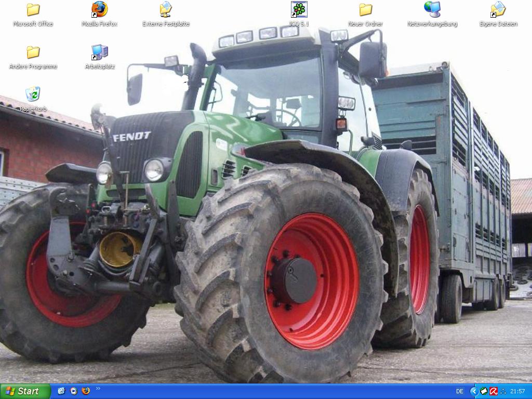Launch the ICQ 5.1 desktop shortcut
Viewport: 532px width, 399px height.
point(299,10)
